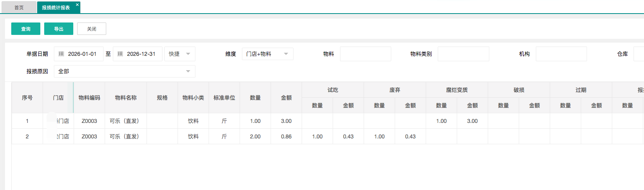
Task: Expand the 维度 dropdown showing 门店+物料
Action: [268, 54]
